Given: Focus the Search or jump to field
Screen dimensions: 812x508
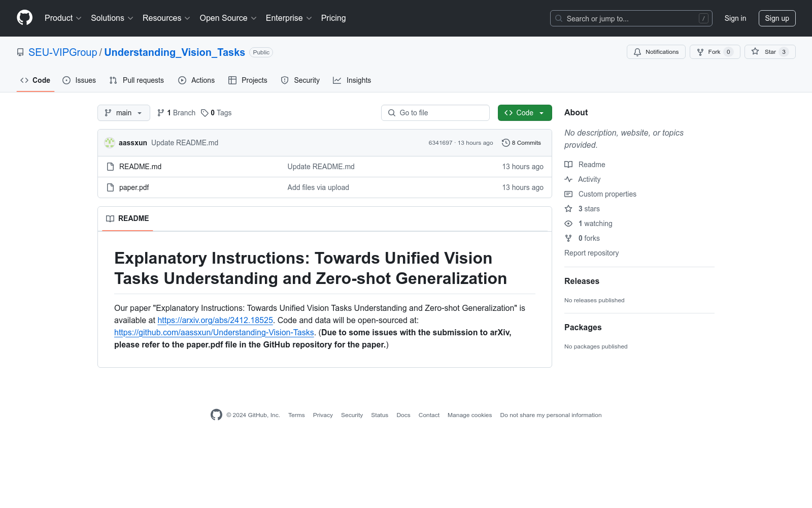Looking at the screenshot, I should click(x=631, y=18).
